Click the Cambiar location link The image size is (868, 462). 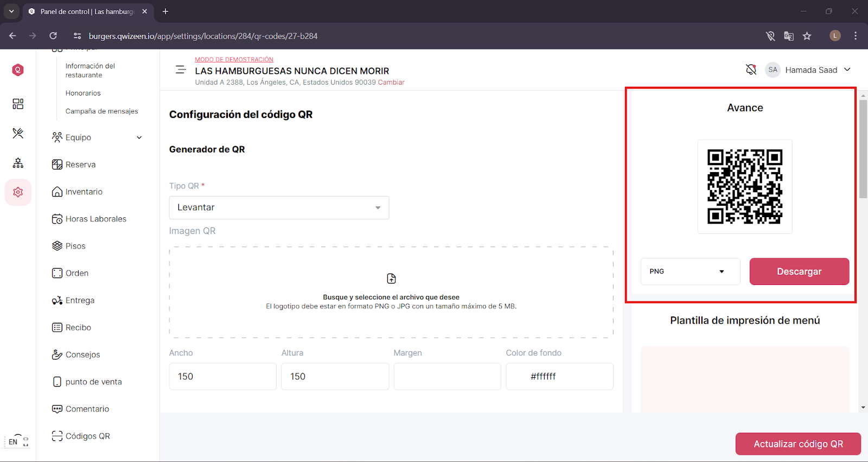[391, 83]
